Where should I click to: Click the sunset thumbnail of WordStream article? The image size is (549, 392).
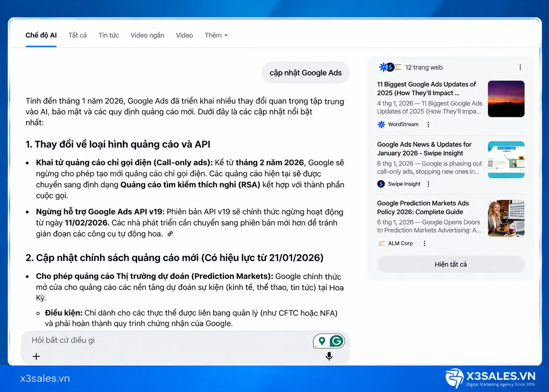click(506, 99)
